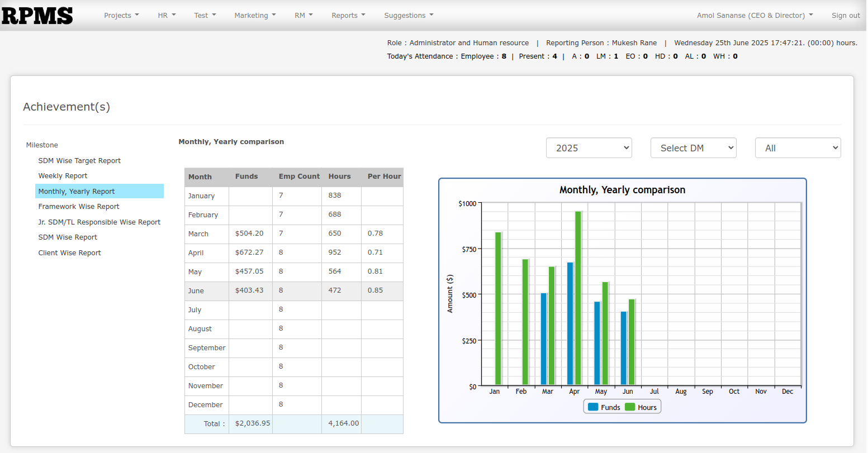Screen dimensions: 868x453
Task: Click the green Hours legend swatch
Action: pyautogui.click(x=630, y=407)
